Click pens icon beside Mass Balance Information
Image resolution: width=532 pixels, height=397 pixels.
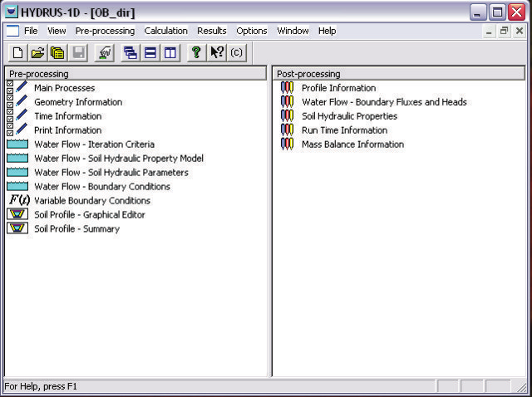287,144
